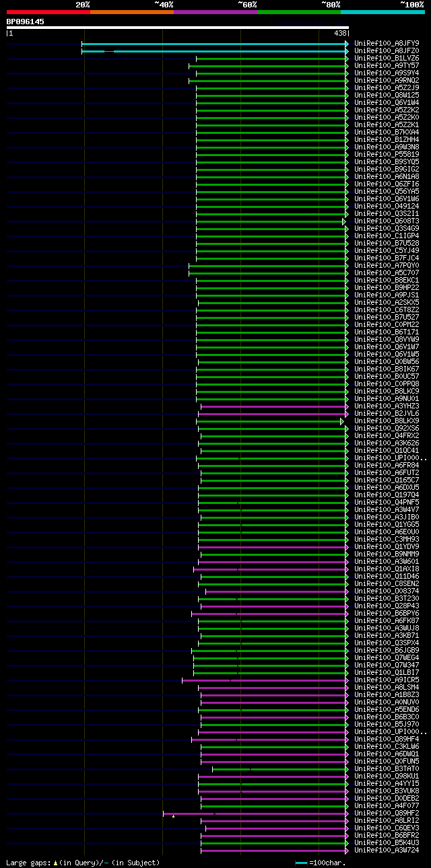Image resolution: width=431 pixels, height=868 pixels.
Task: Select the UniRef100_Q8VYW9 hit
Action: tap(387, 340)
